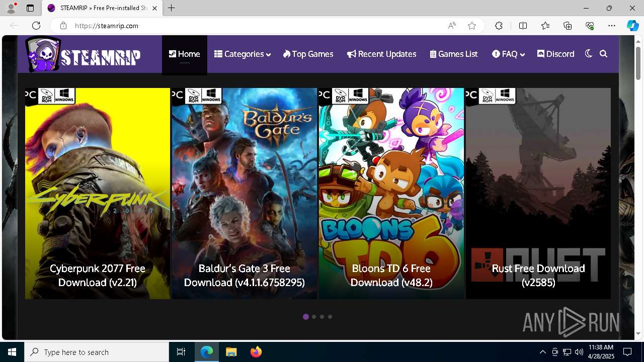The height and width of the screenshot is (362, 644).
Task: Select the first carousel dot
Action: pyautogui.click(x=306, y=317)
